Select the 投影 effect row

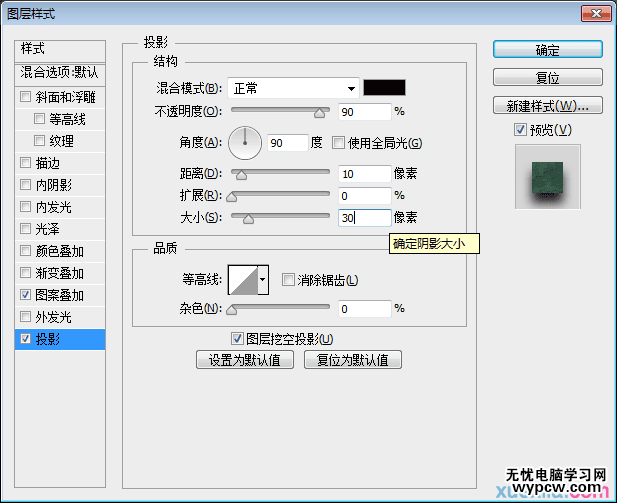point(60,339)
